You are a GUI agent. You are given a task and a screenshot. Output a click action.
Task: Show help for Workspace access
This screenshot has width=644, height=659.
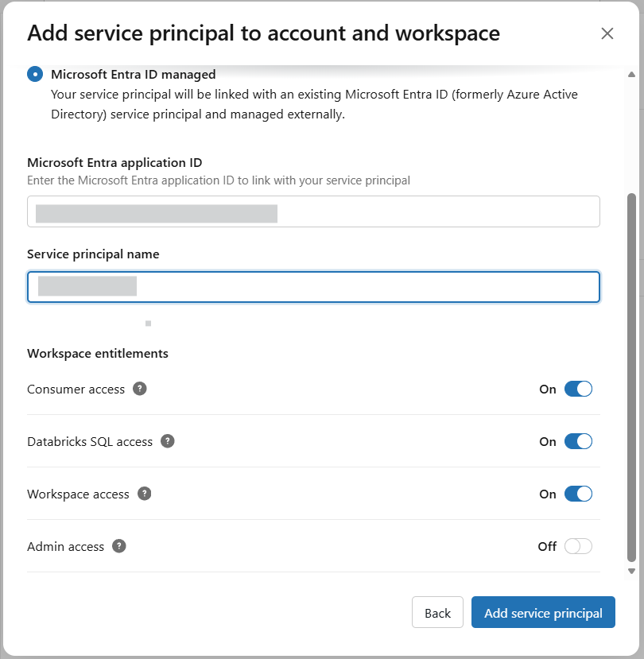(x=145, y=494)
